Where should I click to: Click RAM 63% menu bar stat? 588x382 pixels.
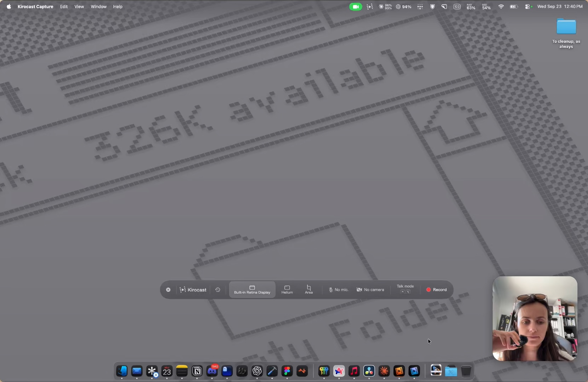(471, 6)
